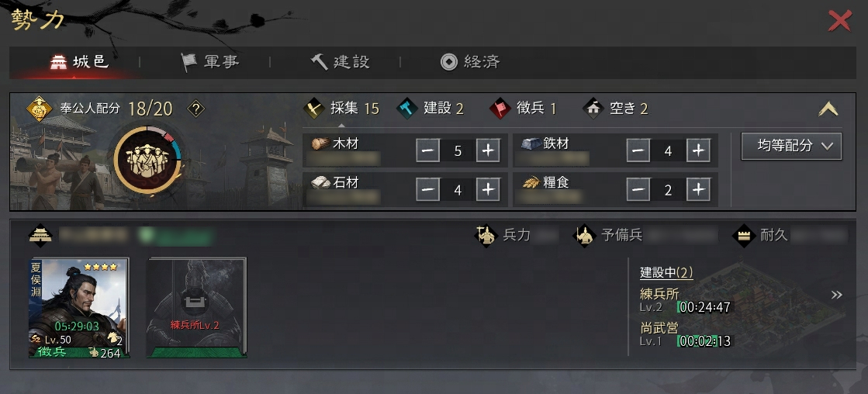Switch to the 経済 tab
This screenshot has height=394, width=868.
(470, 62)
